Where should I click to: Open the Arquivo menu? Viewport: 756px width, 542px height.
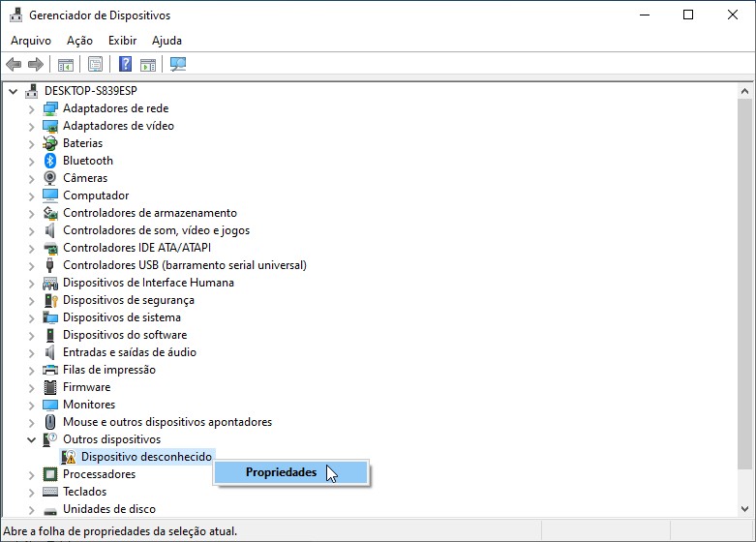(31, 41)
